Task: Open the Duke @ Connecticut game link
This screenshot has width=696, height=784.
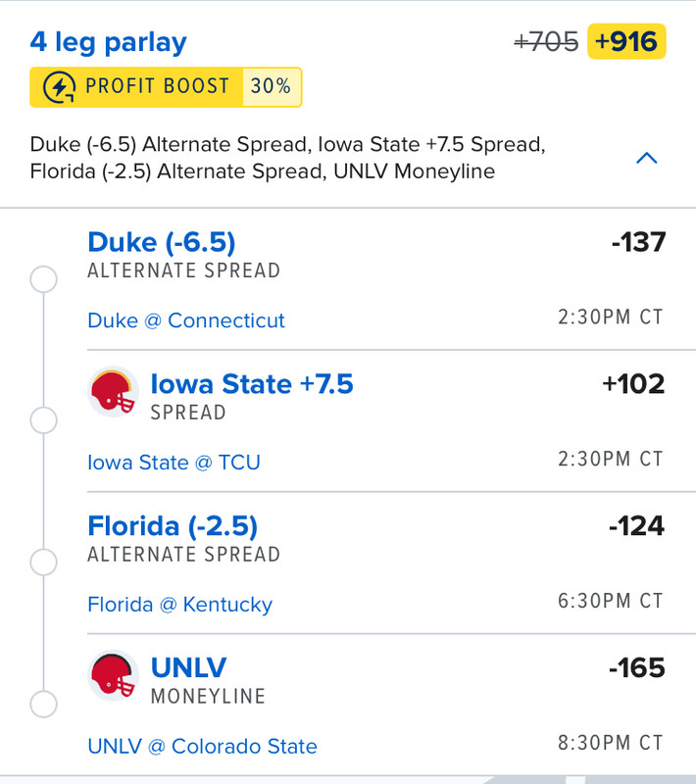Action: (186, 320)
